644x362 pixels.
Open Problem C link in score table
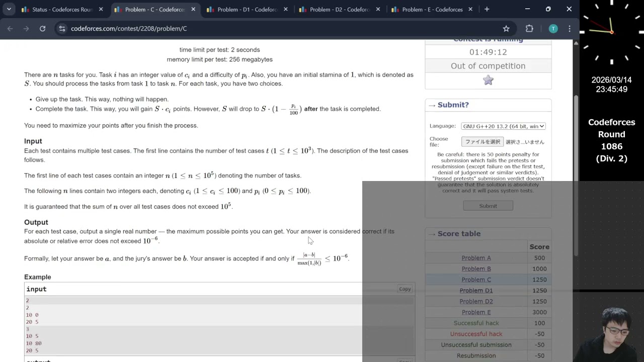click(476, 280)
